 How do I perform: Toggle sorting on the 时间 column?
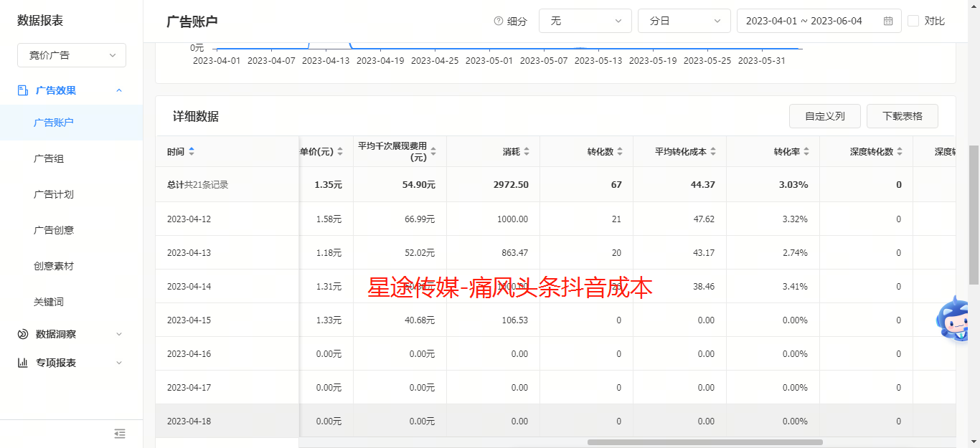coord(192,151)
